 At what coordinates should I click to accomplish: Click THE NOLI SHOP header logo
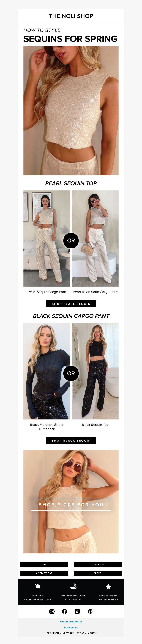pos(71,16)
